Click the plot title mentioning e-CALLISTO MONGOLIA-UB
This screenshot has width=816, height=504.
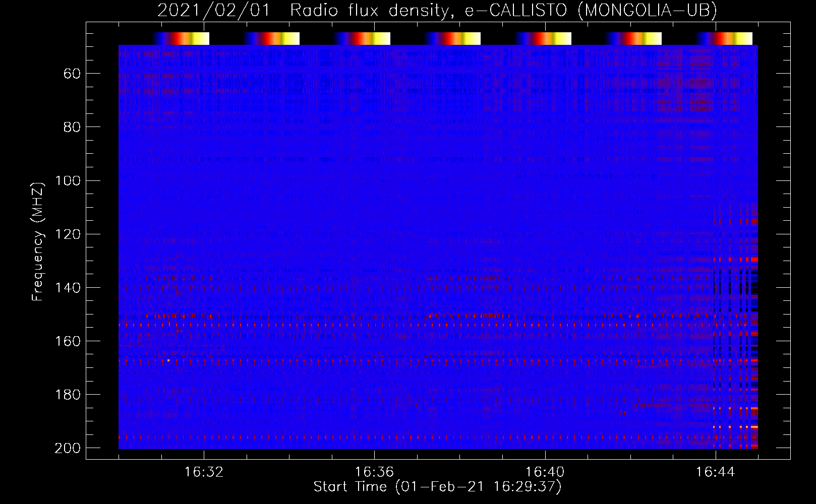(x=437, y=10)
